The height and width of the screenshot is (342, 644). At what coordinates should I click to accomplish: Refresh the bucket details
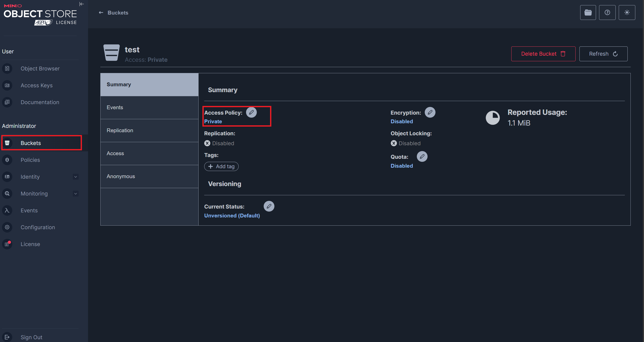603,54
